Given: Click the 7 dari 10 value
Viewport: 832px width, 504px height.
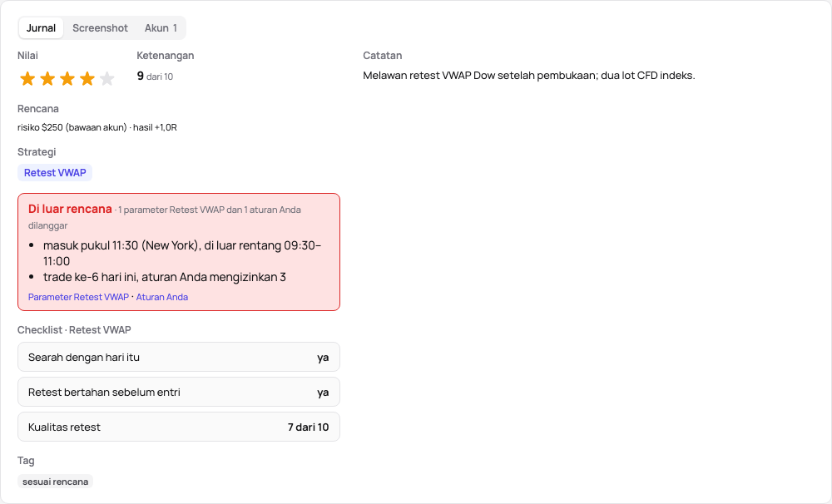Looking at the screenshot, I should tap(309, 427).
